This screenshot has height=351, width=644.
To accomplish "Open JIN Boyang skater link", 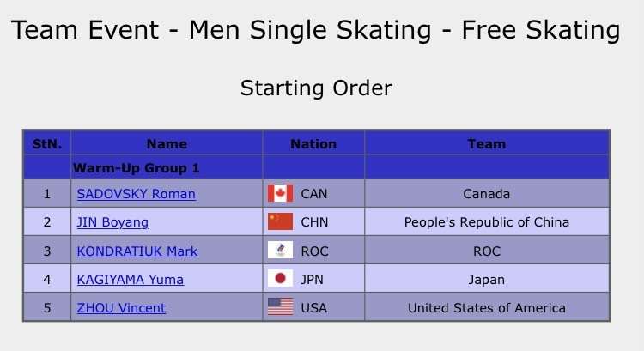I will coord(112,222).
